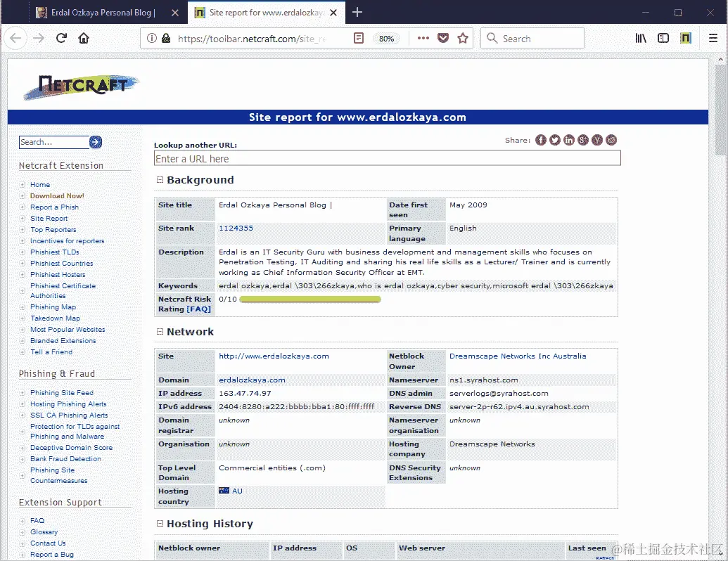Open http://www.erdalozkaya.com site link
This screenshot has height=561, width=728.
click(274, 356)
